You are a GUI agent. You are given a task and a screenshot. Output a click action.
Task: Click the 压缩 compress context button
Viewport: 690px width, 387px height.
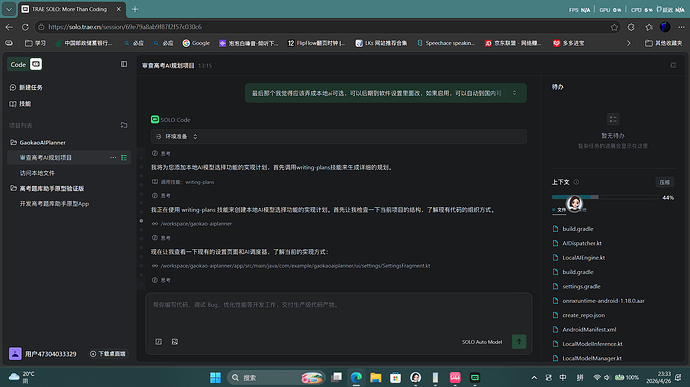[664, 182]
